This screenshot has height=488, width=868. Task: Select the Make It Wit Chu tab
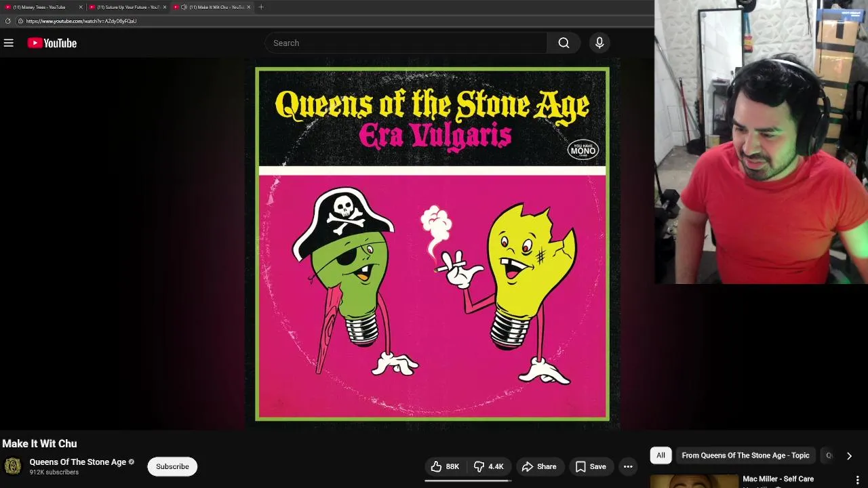(x=210, y=7)
